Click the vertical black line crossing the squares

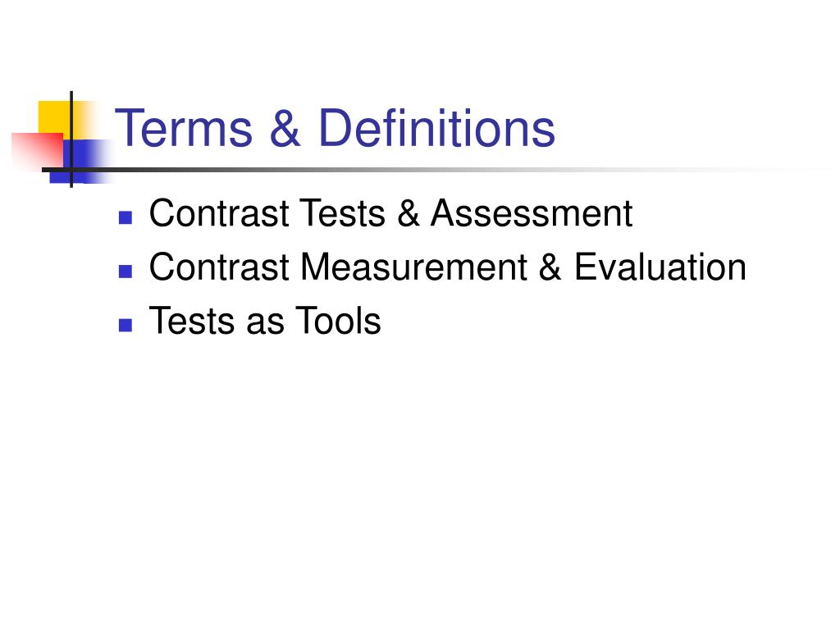coord(71,139)
